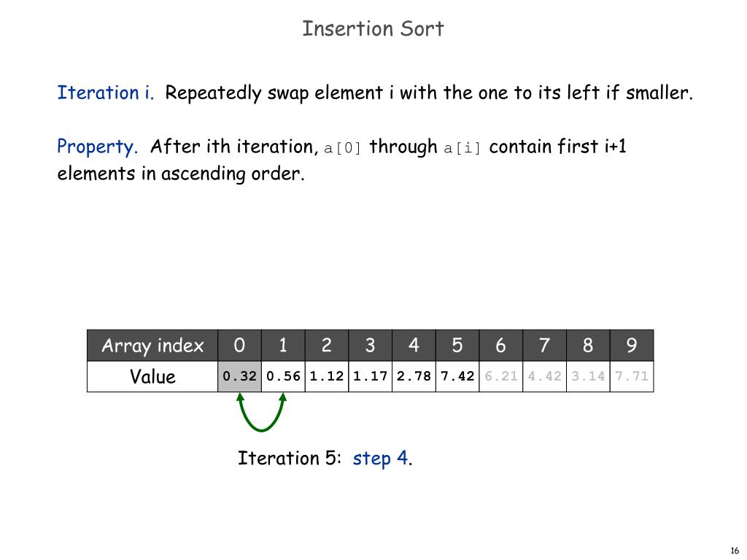Select the value cell 1.17
Screen dimensions: 747x560
pos(370,376)
